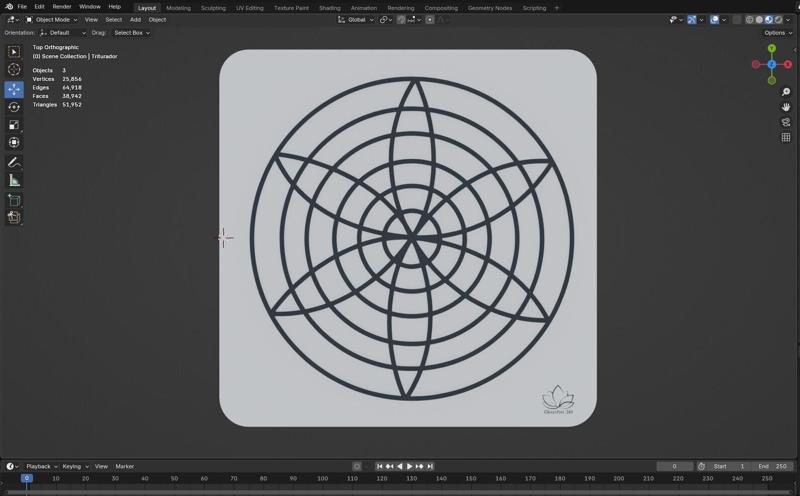Open the timeline Keying dropdown
This screenshot has height=496, width=800.
click(75, 466)
